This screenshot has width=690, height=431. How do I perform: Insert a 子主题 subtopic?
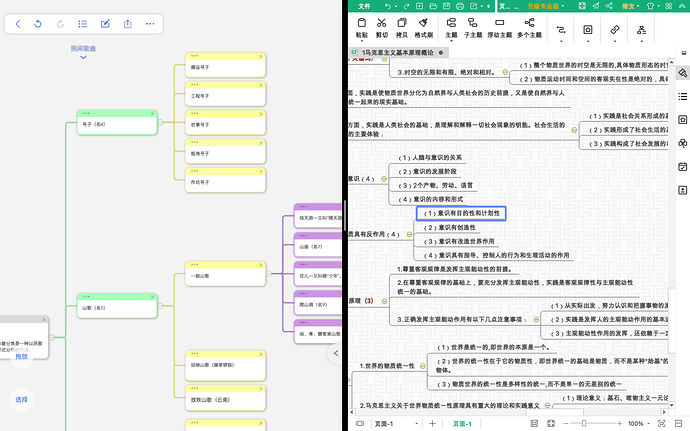[x=472, y=27]
